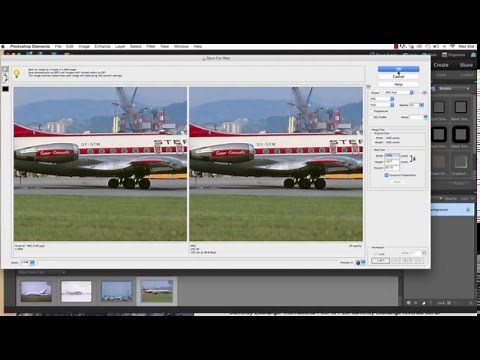Click the optimized JPEG preview pane
Image resolution: width=480 pixels, height=360 pixels.
pos(276,164)
